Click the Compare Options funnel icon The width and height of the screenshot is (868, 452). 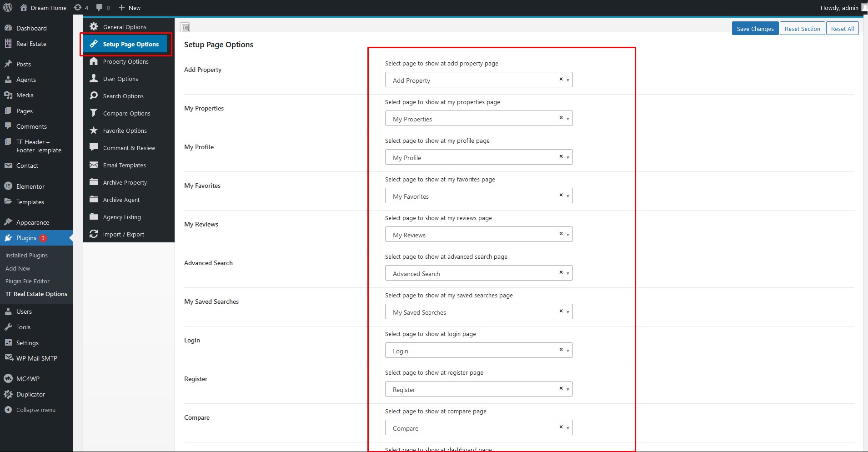pos(94,113)
